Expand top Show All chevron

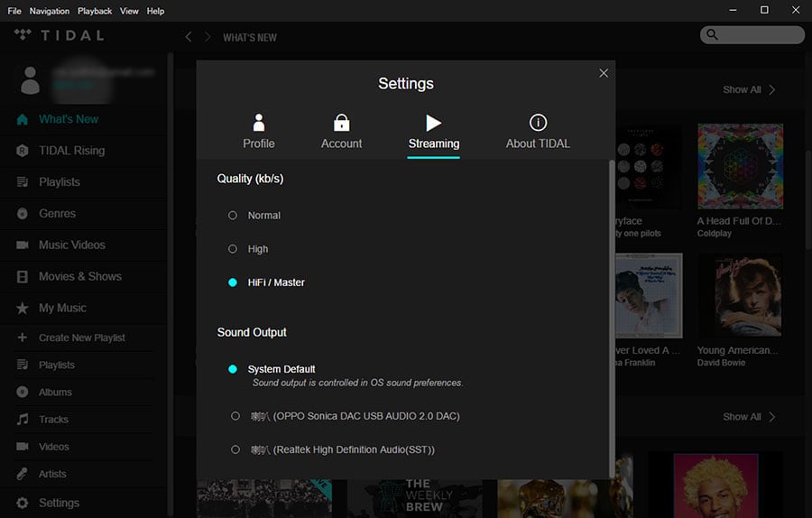click(x=772, y=89)
